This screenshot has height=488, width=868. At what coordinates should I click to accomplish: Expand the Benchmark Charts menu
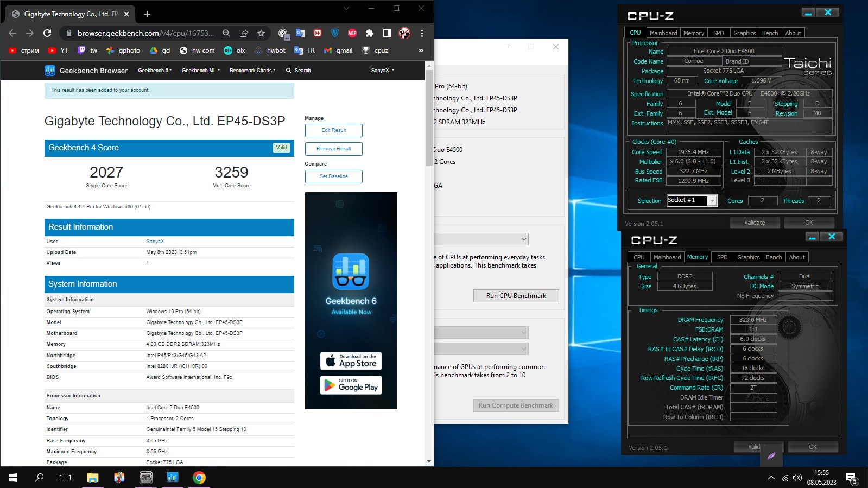tap(252, 71)
